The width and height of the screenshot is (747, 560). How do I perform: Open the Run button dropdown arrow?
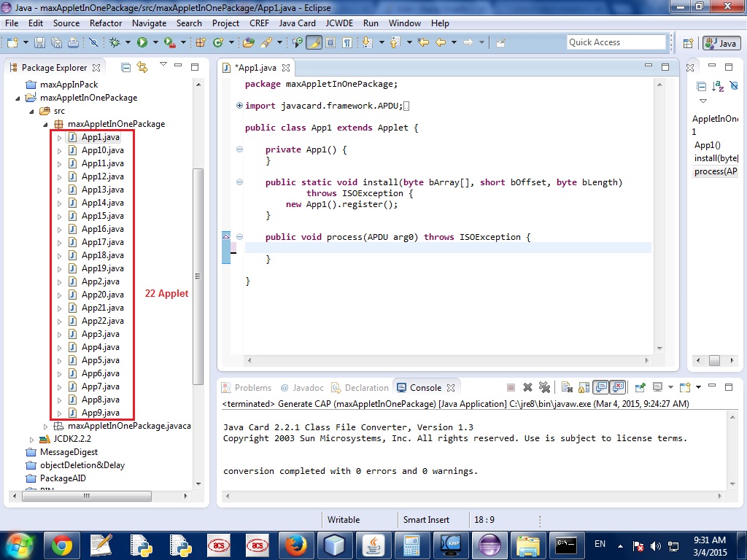(x=155, y=43)
